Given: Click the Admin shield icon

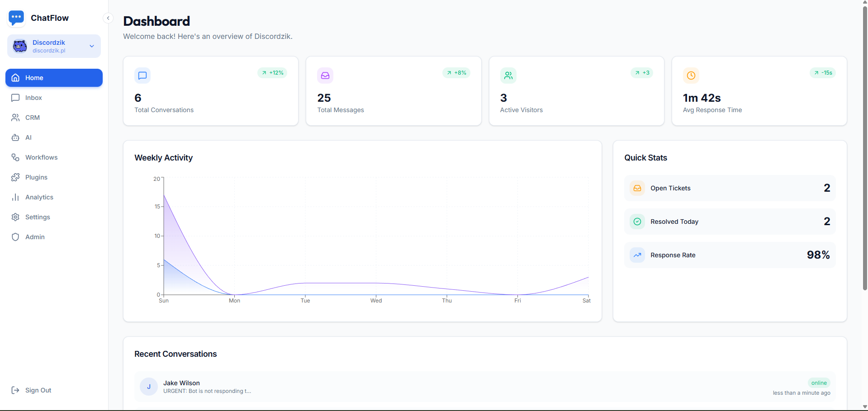Looking at the screenshot, I should (15, 237).
